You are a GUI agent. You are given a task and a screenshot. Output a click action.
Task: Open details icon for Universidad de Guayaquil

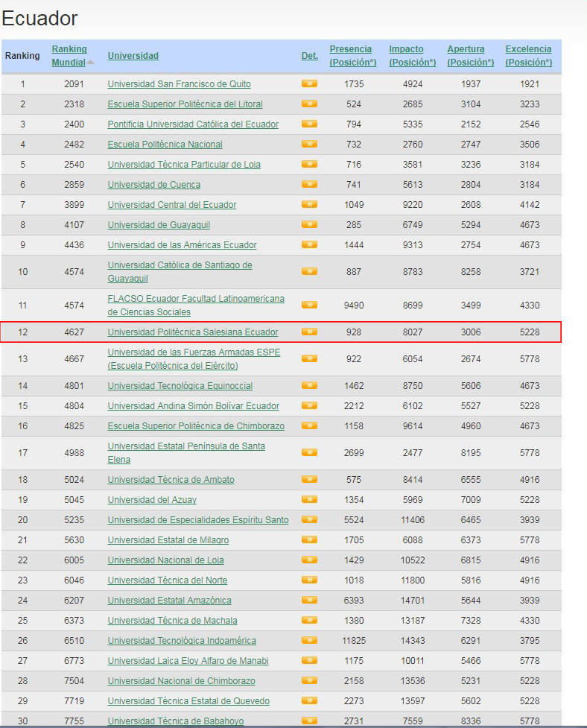tap(309, 224)
